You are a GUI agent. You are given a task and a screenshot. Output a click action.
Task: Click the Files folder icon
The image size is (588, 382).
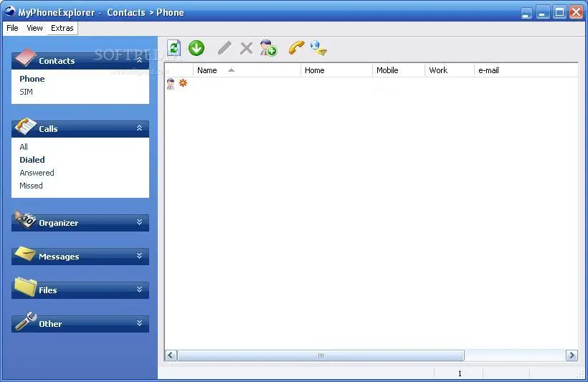(25, 287)
